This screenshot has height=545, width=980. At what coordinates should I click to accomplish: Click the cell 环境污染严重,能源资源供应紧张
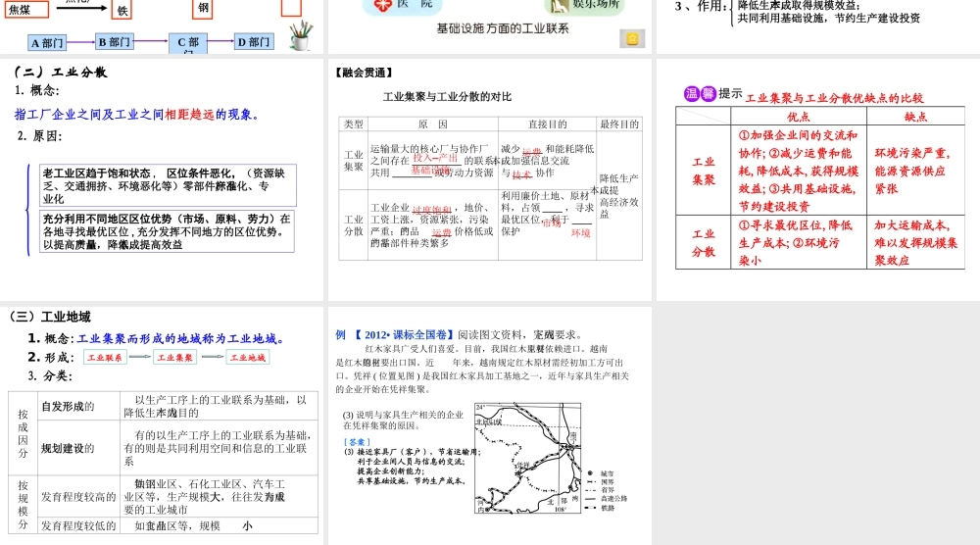(x=915, y=171)
